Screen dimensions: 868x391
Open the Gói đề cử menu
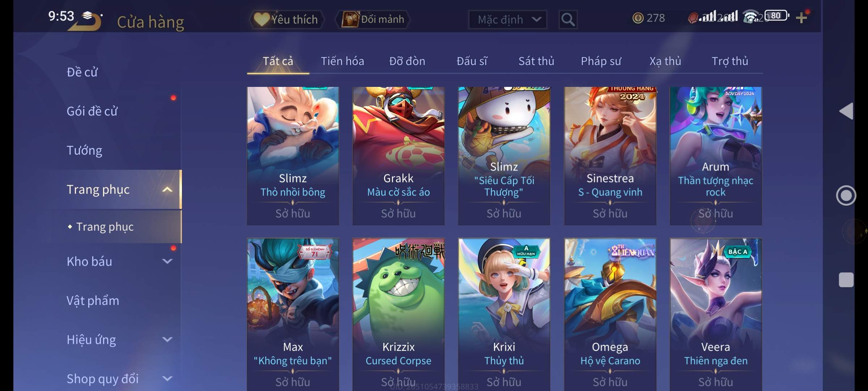click(92, 111)
